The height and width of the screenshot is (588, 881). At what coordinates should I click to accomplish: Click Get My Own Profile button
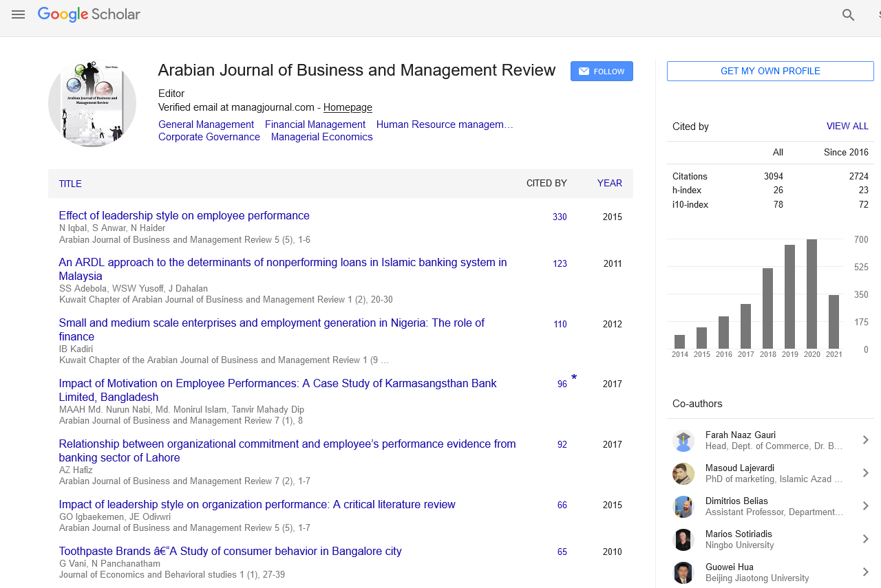[770, 71]
